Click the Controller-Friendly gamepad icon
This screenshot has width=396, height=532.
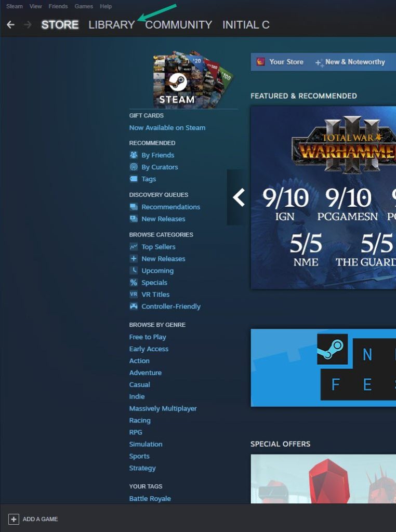coord(134,307)
